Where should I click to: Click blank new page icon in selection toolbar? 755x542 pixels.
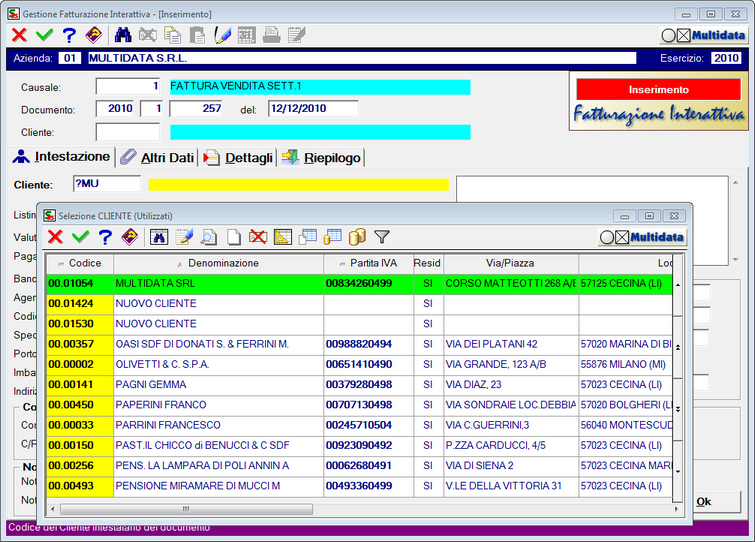click(234, 237)
